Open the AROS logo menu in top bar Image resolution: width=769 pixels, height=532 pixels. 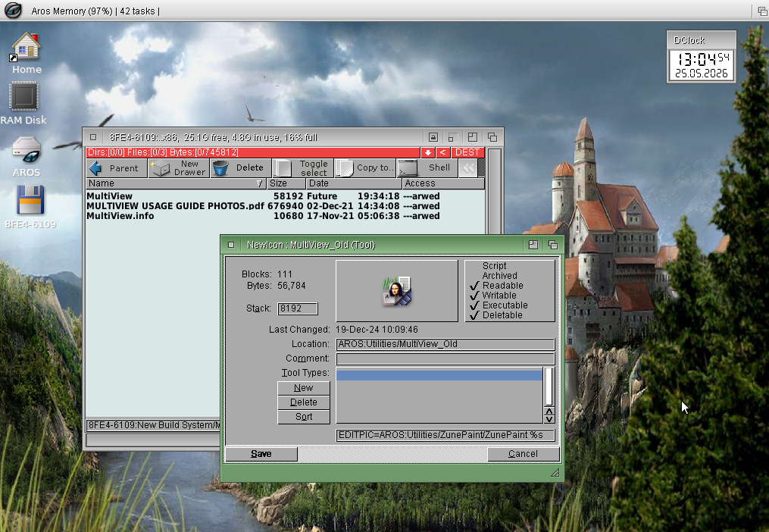pyautogui.click(x=13, y=11)
